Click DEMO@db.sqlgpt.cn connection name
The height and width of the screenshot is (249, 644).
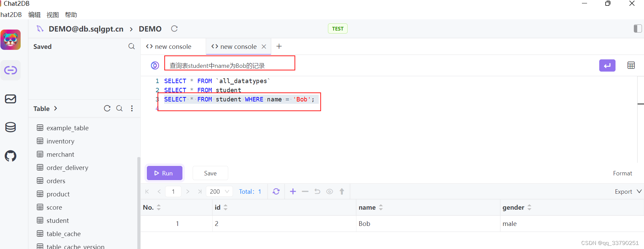point(86,29)
